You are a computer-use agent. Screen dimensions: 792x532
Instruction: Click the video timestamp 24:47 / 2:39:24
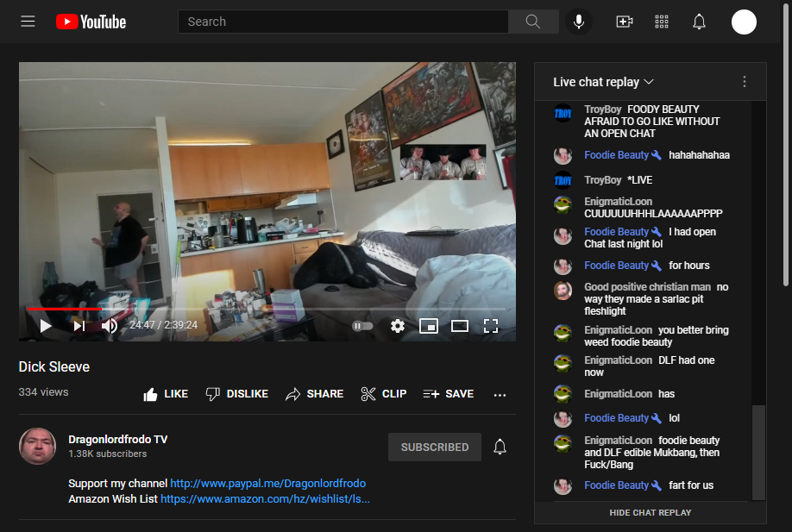163,325
